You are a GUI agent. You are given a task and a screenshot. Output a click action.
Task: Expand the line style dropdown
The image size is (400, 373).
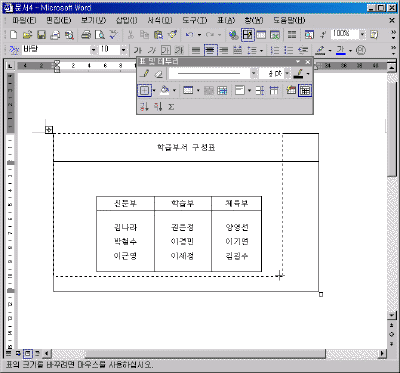(x=254, y=74)
